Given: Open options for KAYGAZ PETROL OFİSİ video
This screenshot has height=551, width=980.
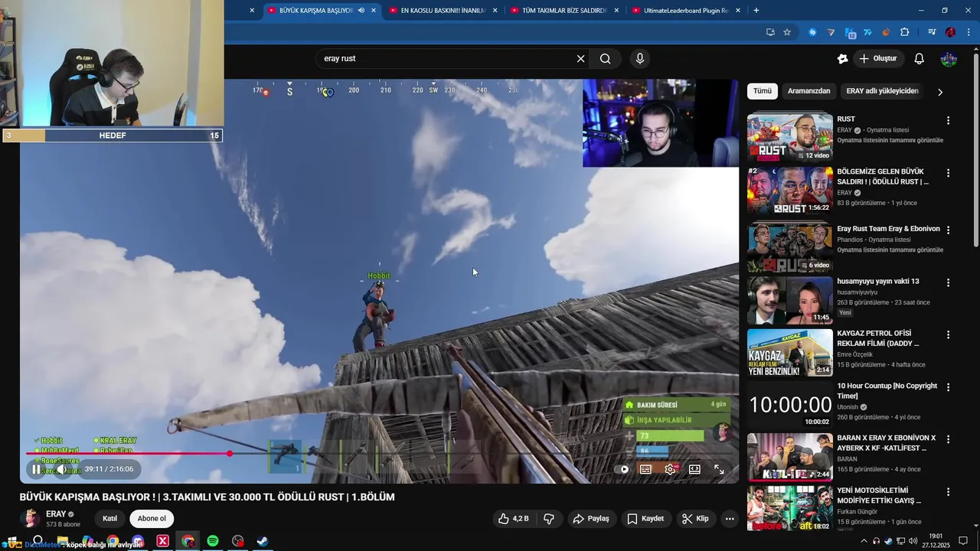Looking at the screenshot, I should point(948,335).
